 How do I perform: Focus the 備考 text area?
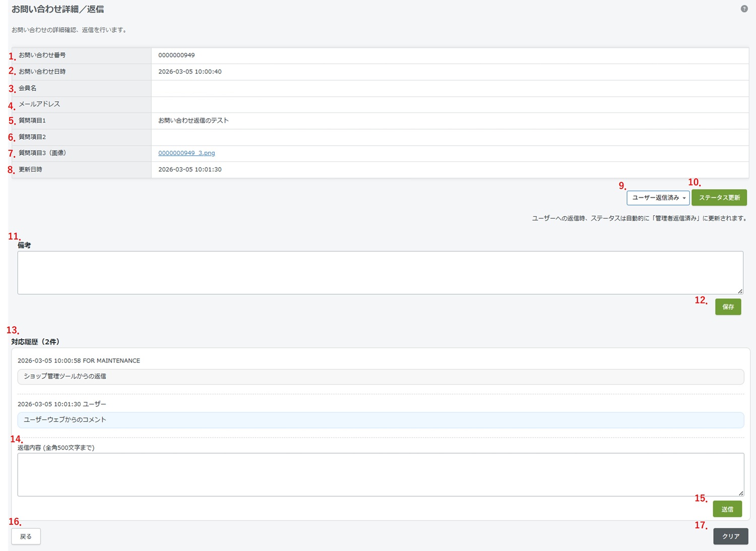pos(380,273)
